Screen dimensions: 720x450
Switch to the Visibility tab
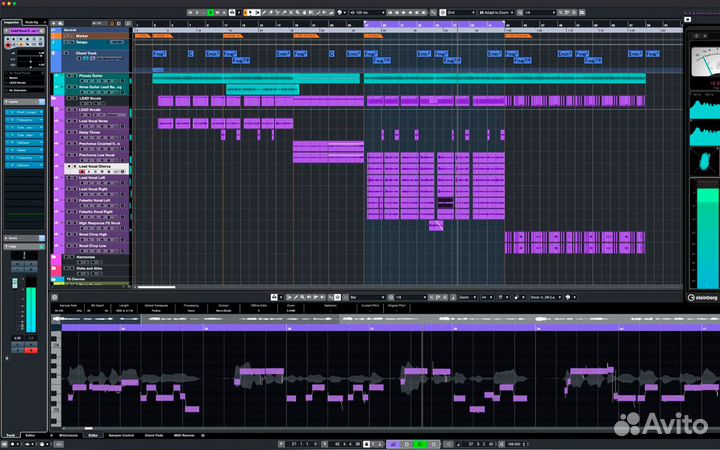point(32,22)
